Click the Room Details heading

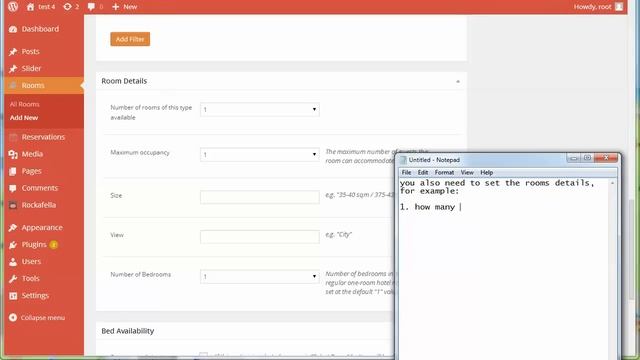(124, 81)
